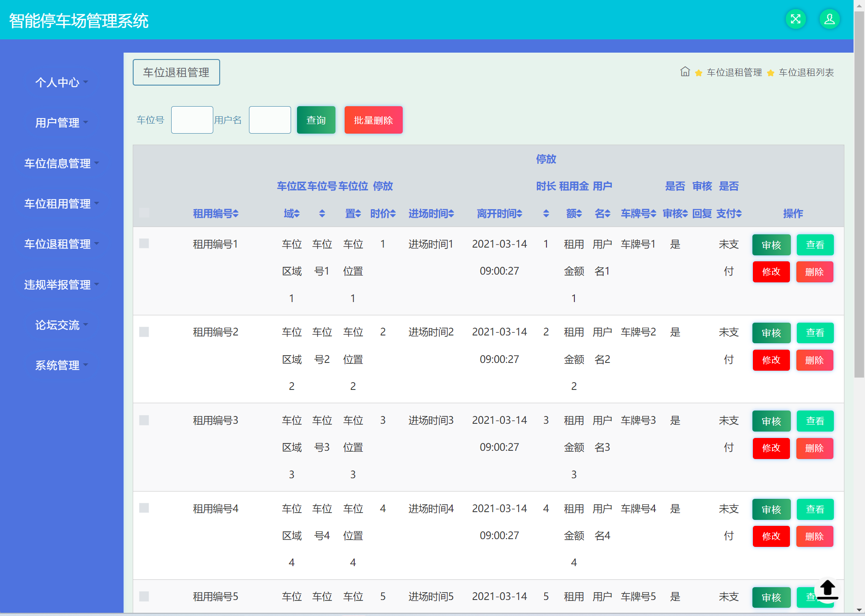
Task: Click 车位退租管理 breadcrumb link
Action: [734, 72]
